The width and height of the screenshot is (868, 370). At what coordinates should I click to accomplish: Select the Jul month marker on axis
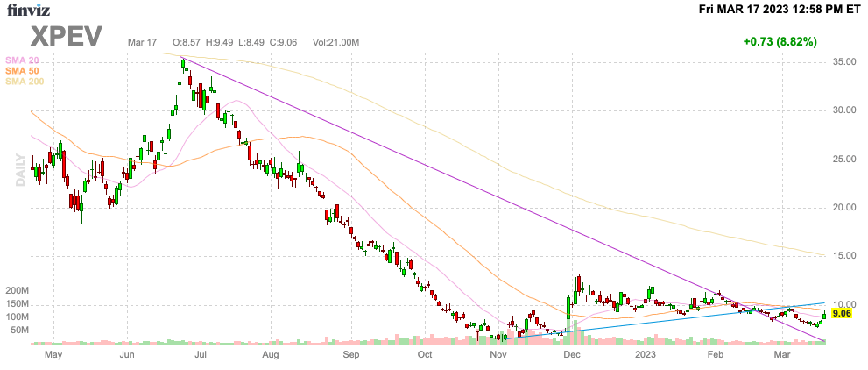click(201, 353)
